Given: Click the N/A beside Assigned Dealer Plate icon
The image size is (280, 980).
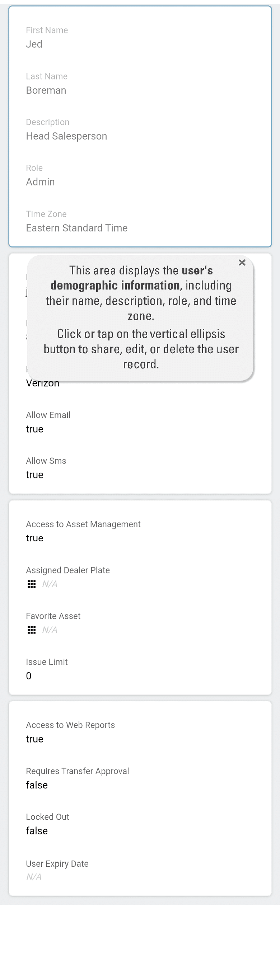Looking at the screenshot, I should [x=50, y=584].
